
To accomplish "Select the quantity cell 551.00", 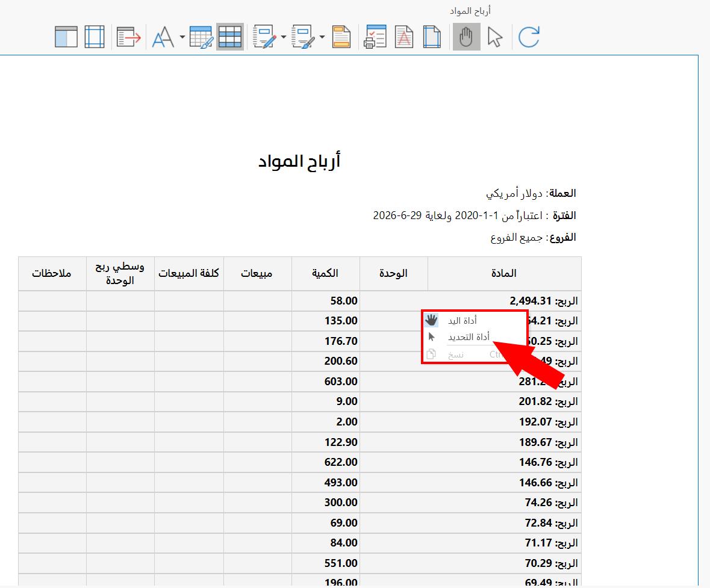I will coord(326,563).
